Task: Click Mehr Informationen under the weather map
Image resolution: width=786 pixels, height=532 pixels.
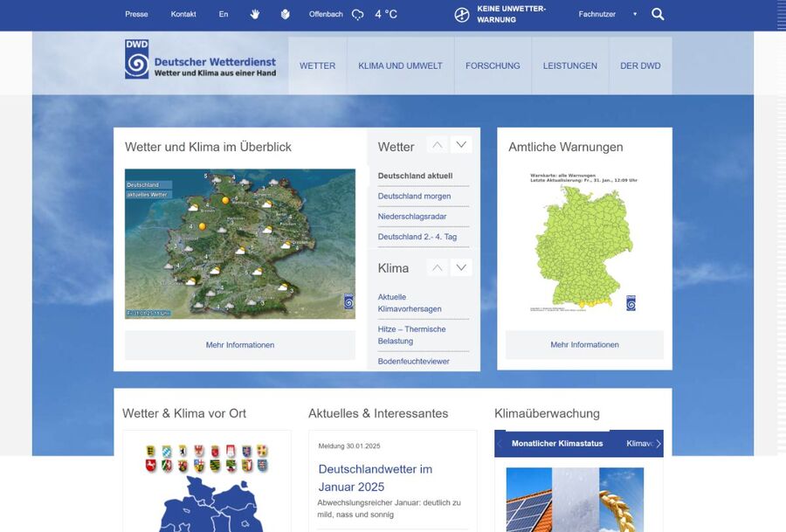Action: [x=239, y=345]
